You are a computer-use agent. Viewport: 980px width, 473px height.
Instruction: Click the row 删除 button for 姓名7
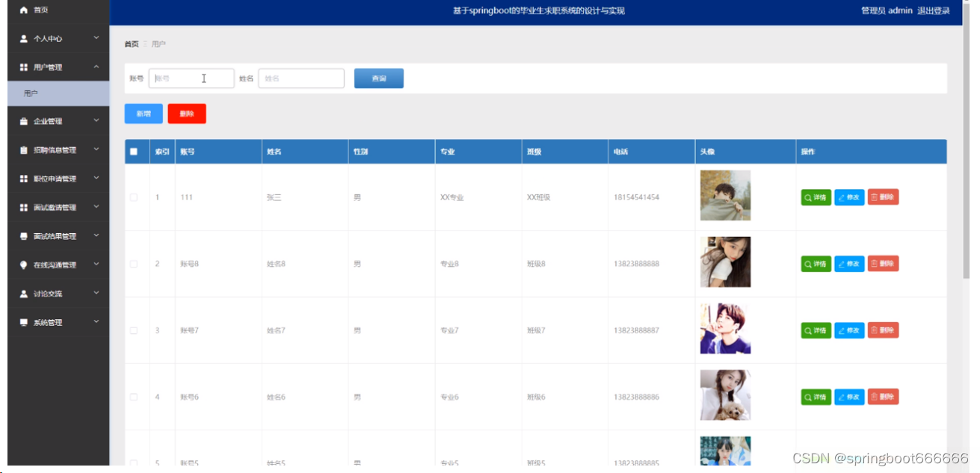[883, 330]
